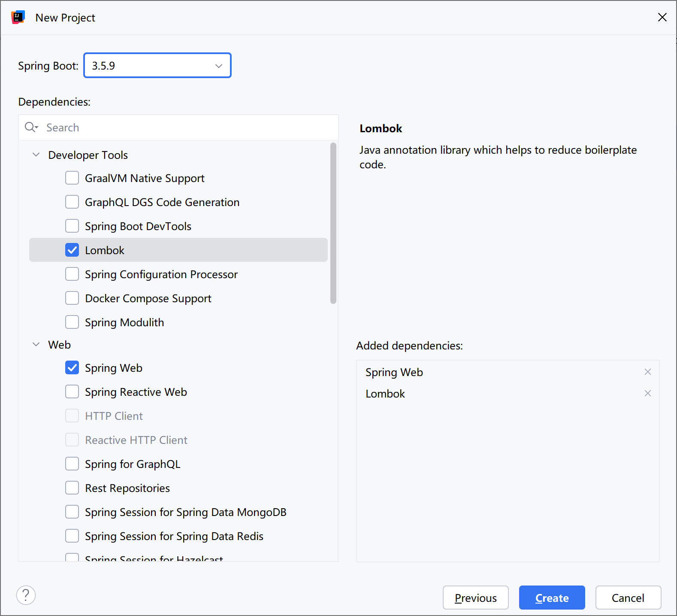Click the Create button
Image resolution: width=677 pixels, height=616 pixels.
point(552,598)
